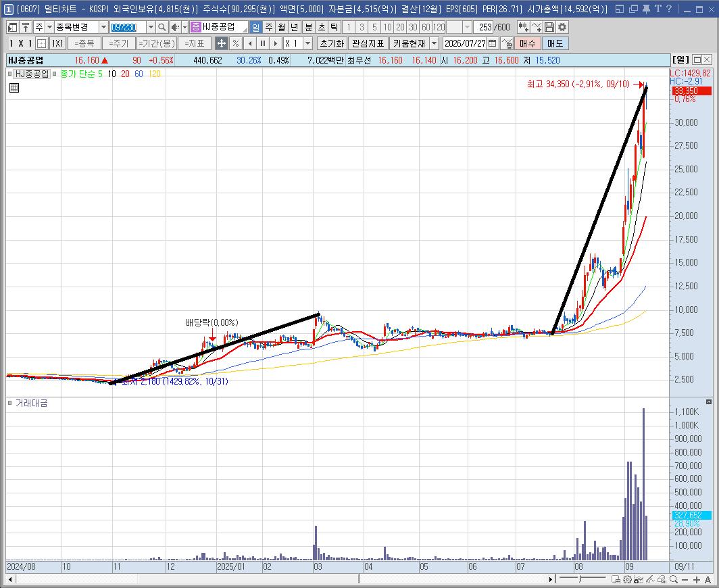
Task: Open the 주 type dropdown arrow
Action: coord(49,28)
